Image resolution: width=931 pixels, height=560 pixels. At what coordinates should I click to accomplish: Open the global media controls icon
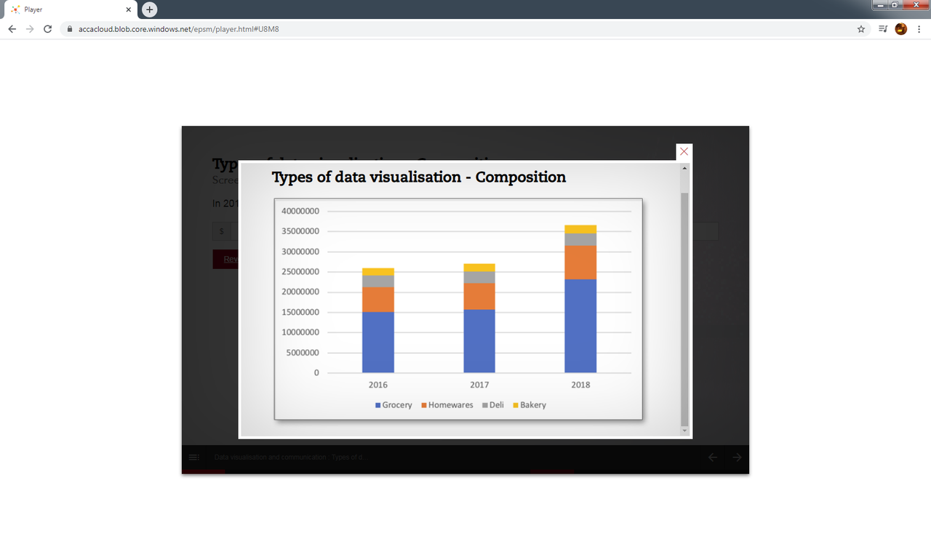[x=882, y=29]
